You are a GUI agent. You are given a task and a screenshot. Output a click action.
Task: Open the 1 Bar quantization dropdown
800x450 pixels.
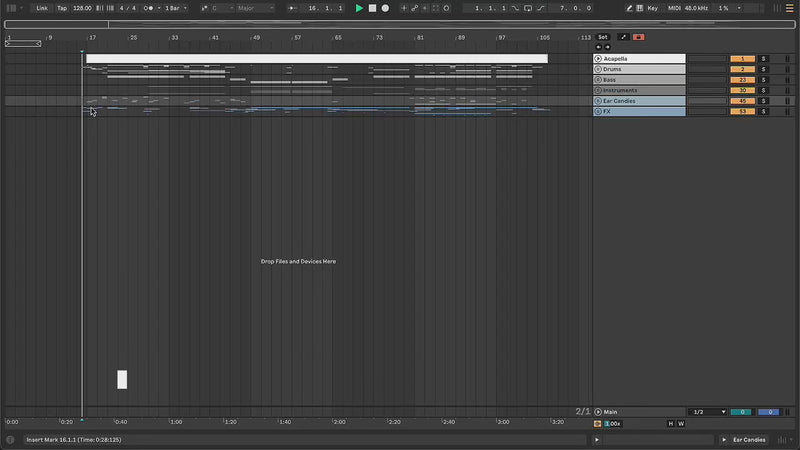(x=175, y=8)
